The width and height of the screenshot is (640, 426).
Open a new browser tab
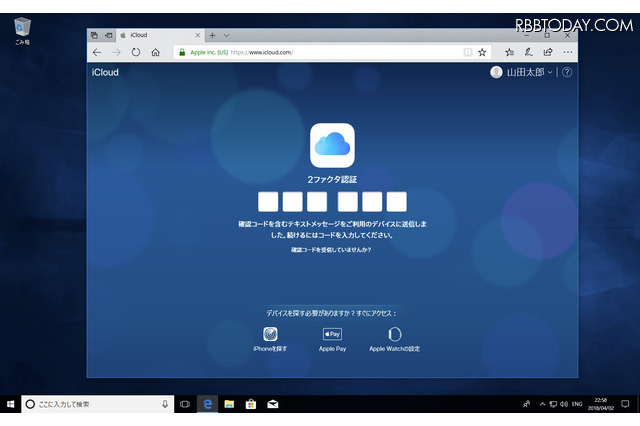point(212,36)
